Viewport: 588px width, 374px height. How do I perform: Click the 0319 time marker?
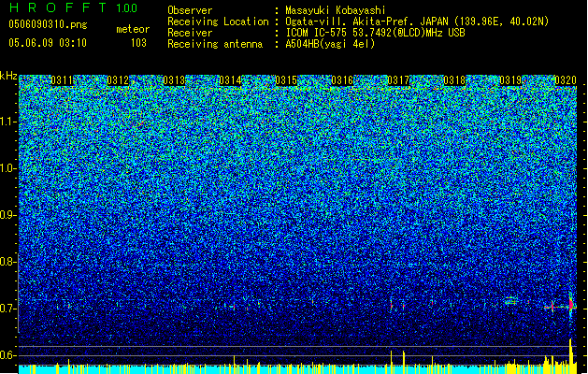tap(510, 80)
